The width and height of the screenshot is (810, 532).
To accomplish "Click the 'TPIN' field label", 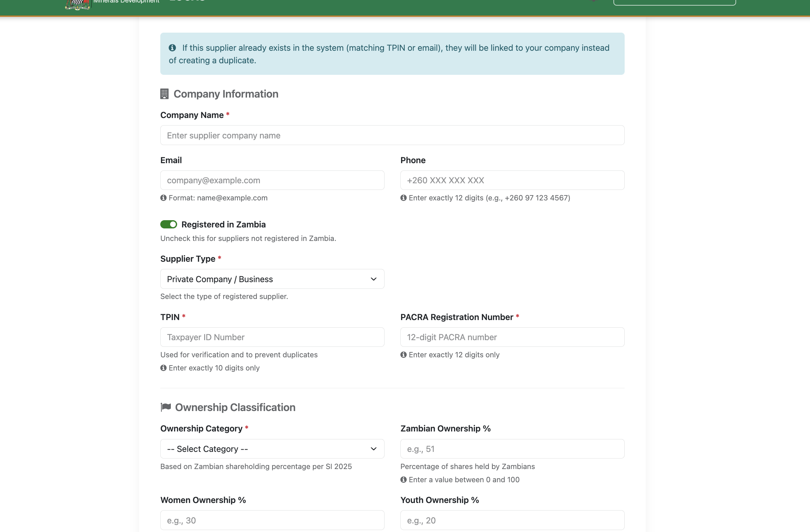I will 170,317.
